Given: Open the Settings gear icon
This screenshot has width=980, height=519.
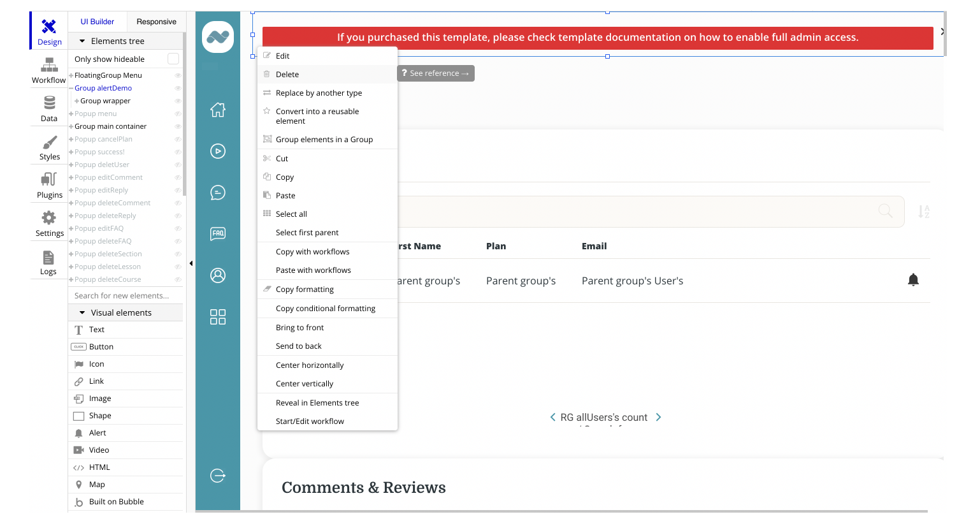Looking at the screenshot, I should [x=49, y=217].
